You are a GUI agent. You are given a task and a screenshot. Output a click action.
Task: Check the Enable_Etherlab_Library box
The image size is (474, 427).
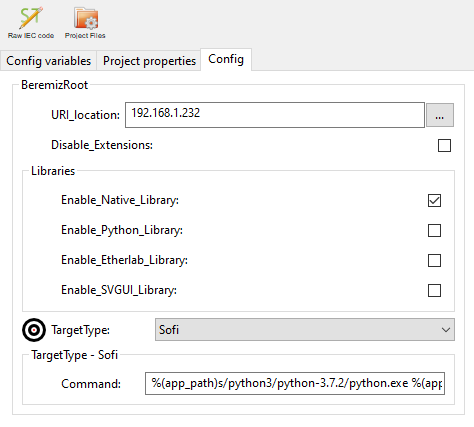point(434,260)
